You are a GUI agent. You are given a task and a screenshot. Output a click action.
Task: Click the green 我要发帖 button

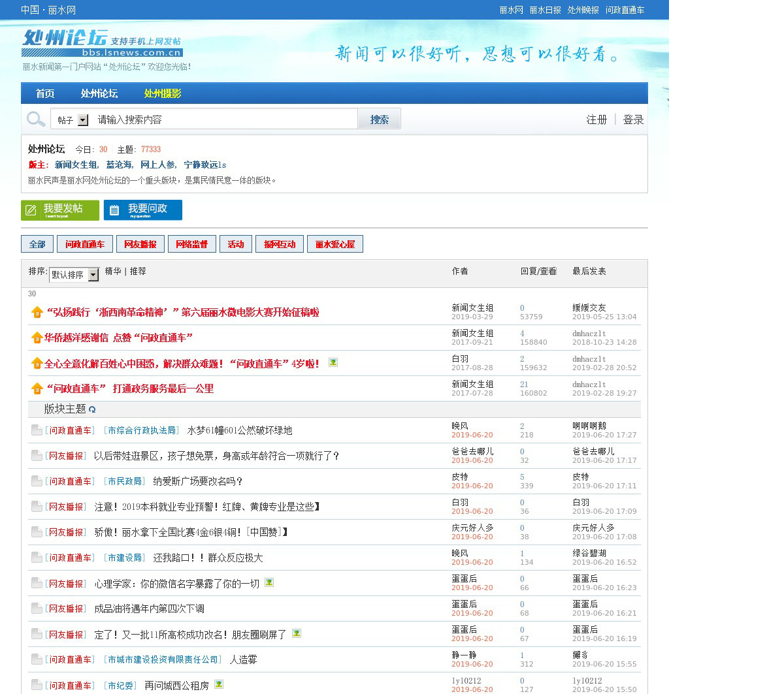pyautogui.click(x=60, y=210)
